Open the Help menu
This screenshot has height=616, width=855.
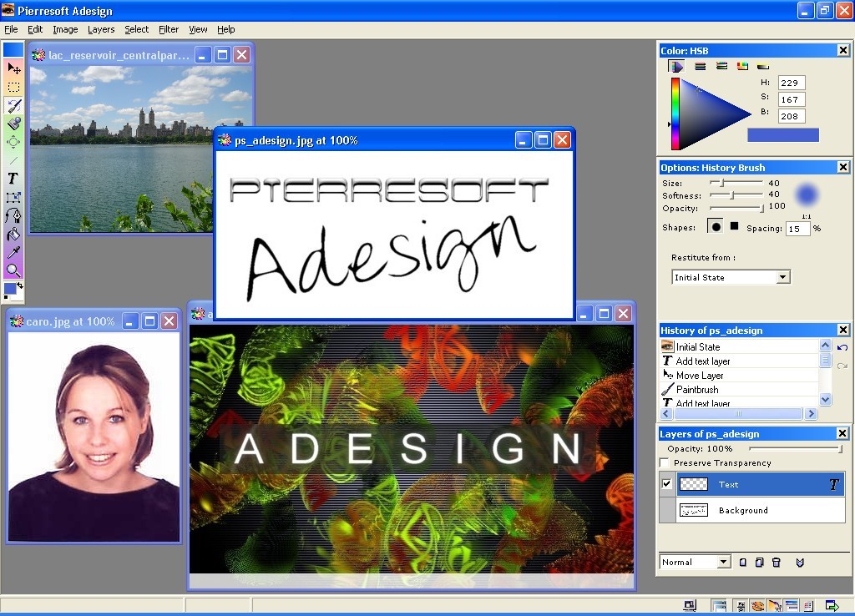pyautogui.click(x=225, y=29)
